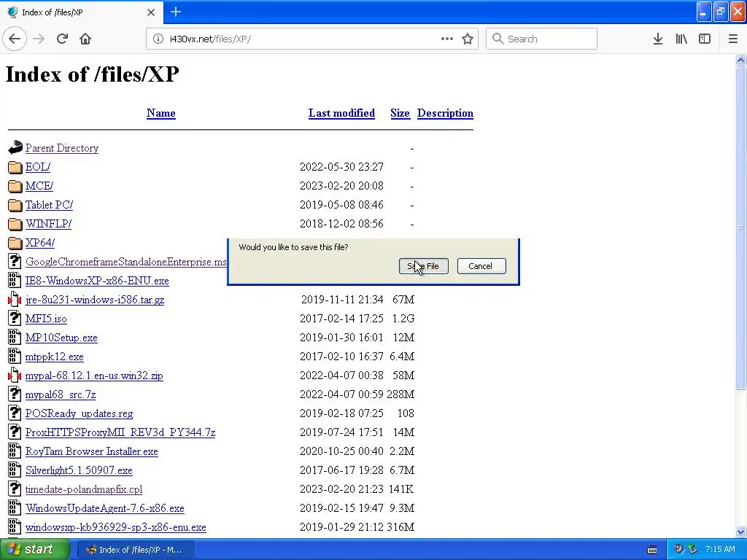Click the EOL folder icon
The image size is (747, 560).
tap(15, 167)
